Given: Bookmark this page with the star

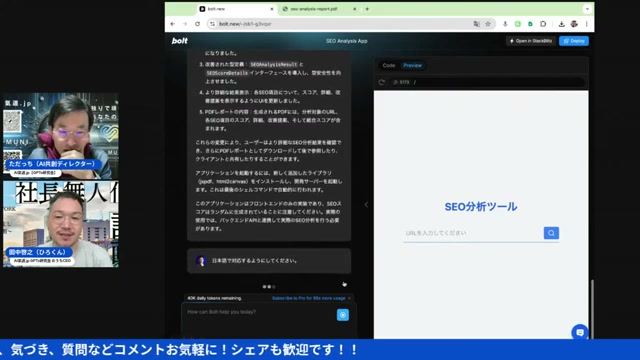Looking at the screenshot, I should click(488, 24).
